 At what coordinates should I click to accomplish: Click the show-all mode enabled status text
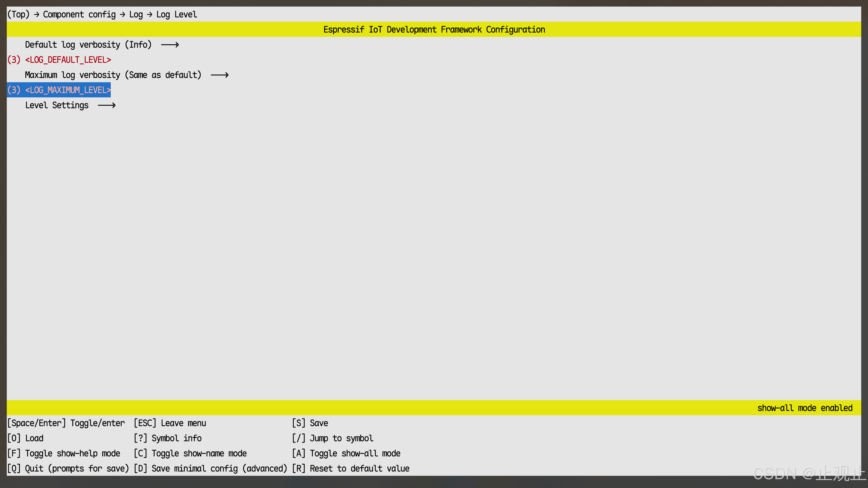(805, 408)
